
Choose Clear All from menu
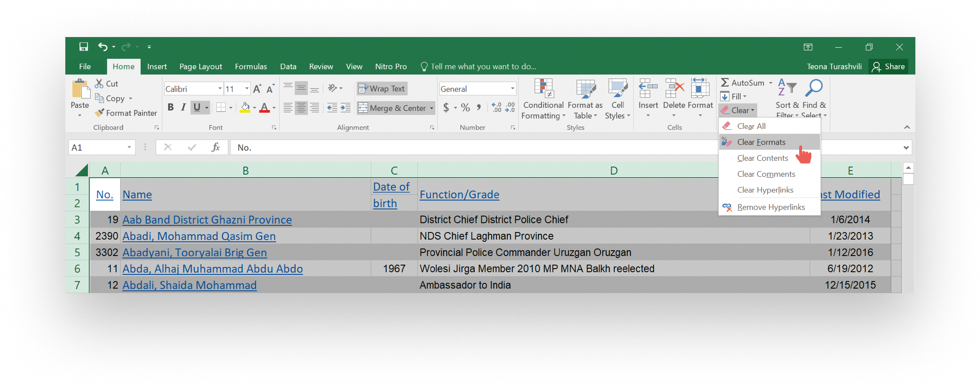(769, 126)
